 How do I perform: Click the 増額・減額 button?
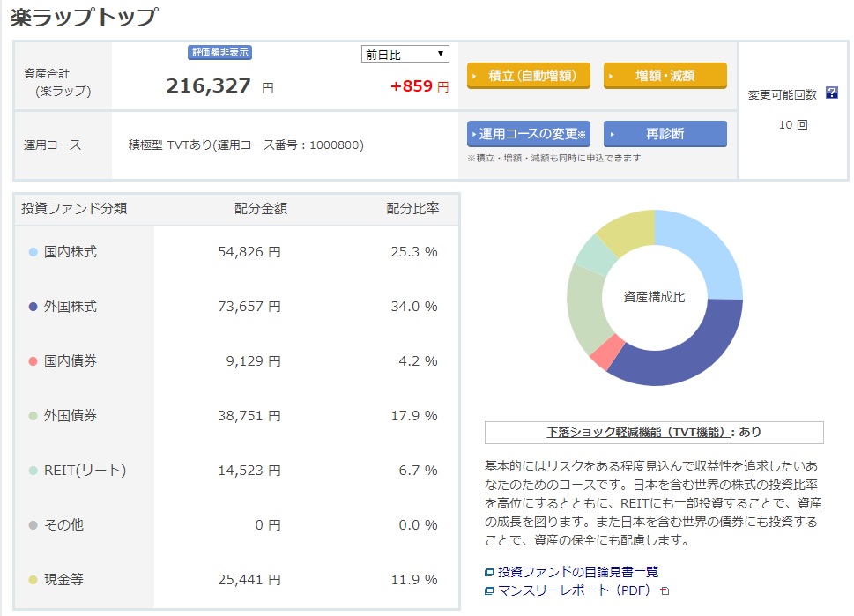click(x=665, y=76)
